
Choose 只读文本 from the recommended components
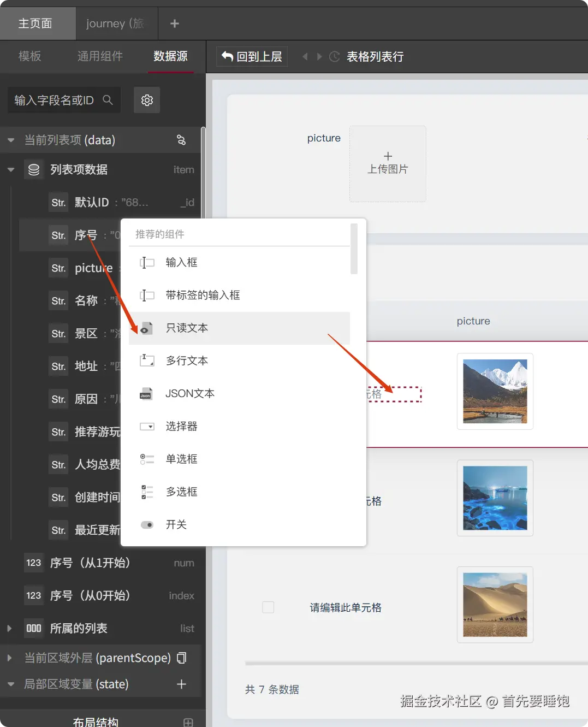(239, 328)
